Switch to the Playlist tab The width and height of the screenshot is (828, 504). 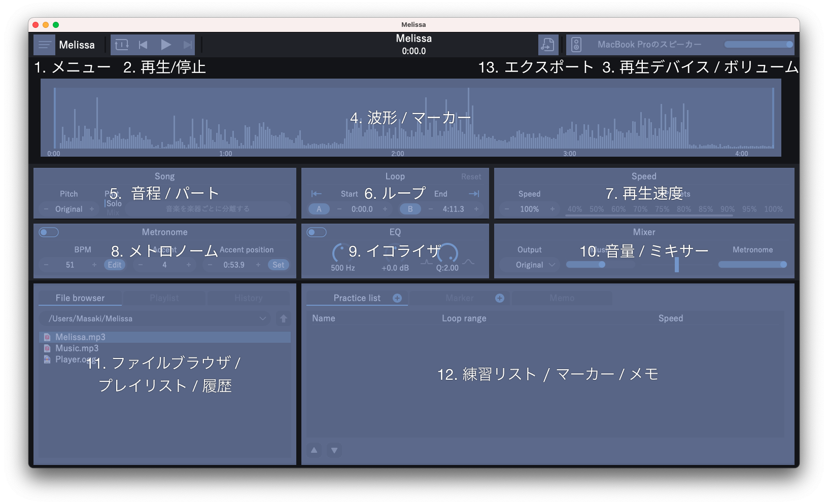164,298
